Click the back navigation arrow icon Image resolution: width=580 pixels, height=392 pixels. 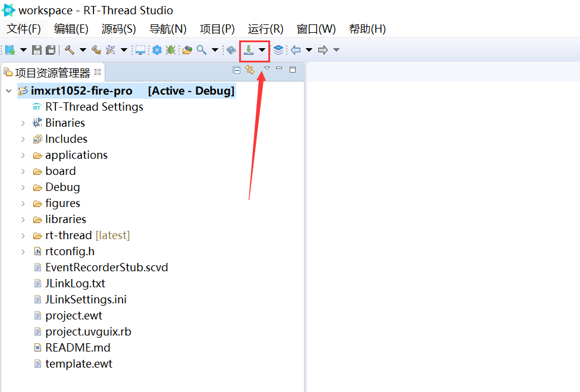pyautogui.click(x=296, y=51)
